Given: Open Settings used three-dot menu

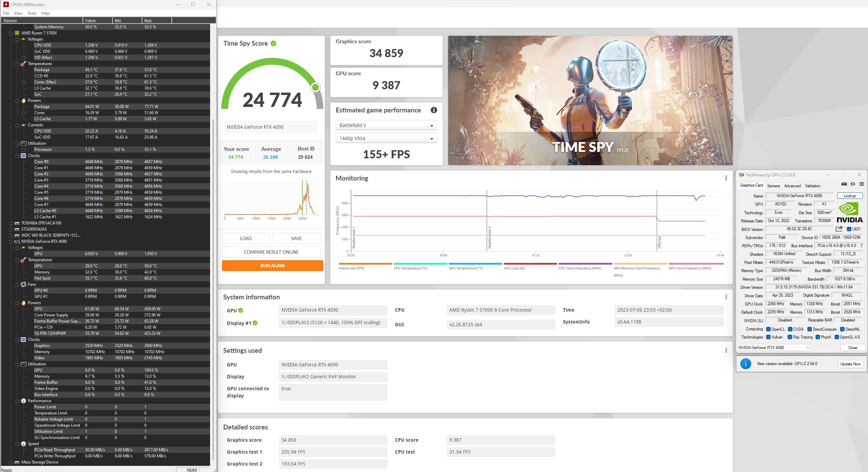Looking at the screenshot, I should [x=726, y=350].
